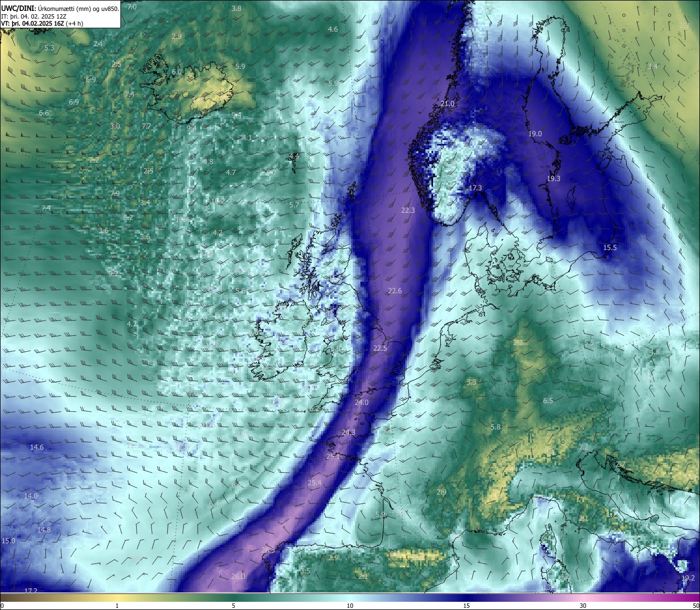
Task: Click the 14.6 value in the Atlantic
Action: [x=37, y=447]
